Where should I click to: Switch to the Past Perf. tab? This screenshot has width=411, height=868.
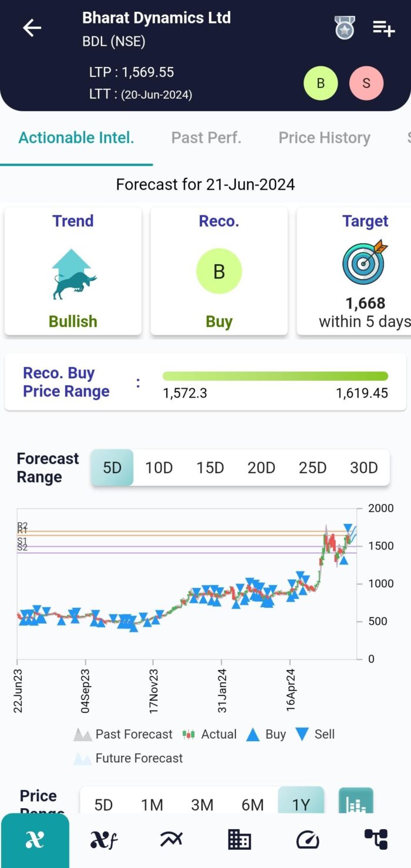(x=206, y=137)
